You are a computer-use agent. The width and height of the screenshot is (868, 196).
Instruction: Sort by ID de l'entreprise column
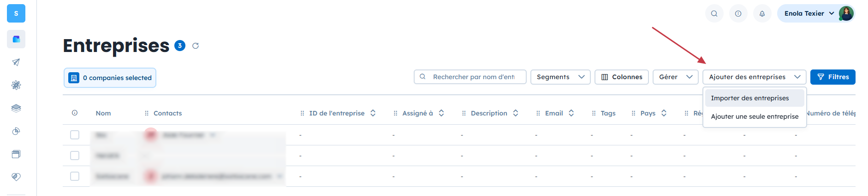click(373, 113)
